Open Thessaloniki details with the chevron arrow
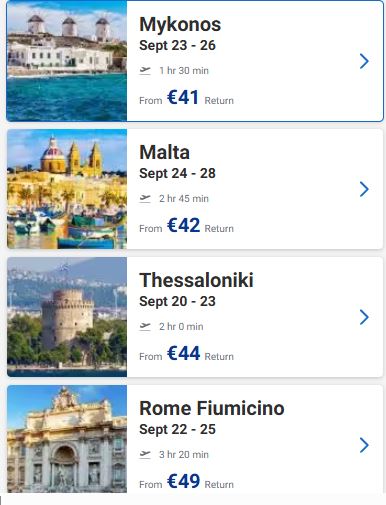This screenshot has height=505, width=386. tap(364, 317)
